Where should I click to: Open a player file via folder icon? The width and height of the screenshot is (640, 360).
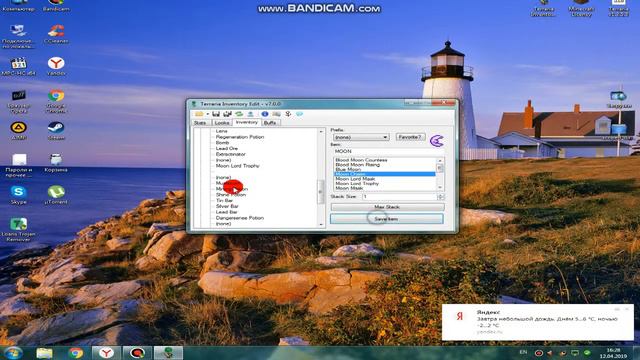pos(199,114)
